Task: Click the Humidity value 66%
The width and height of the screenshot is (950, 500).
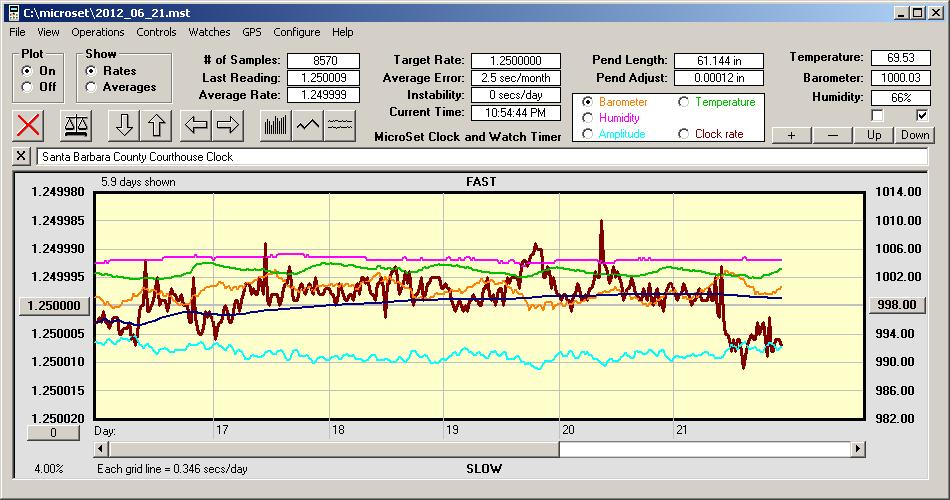Action: pyautogui.click(x=900, y=98)
